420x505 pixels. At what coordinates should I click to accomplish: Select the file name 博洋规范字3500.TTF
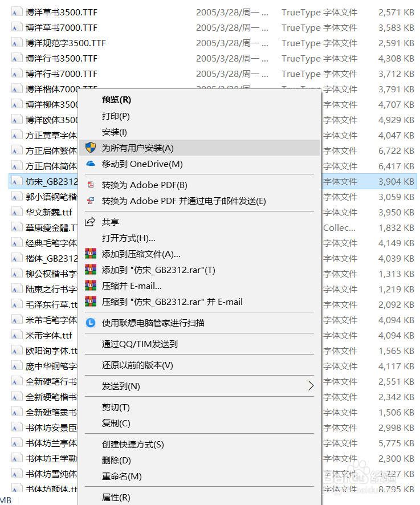pos(66,43)
